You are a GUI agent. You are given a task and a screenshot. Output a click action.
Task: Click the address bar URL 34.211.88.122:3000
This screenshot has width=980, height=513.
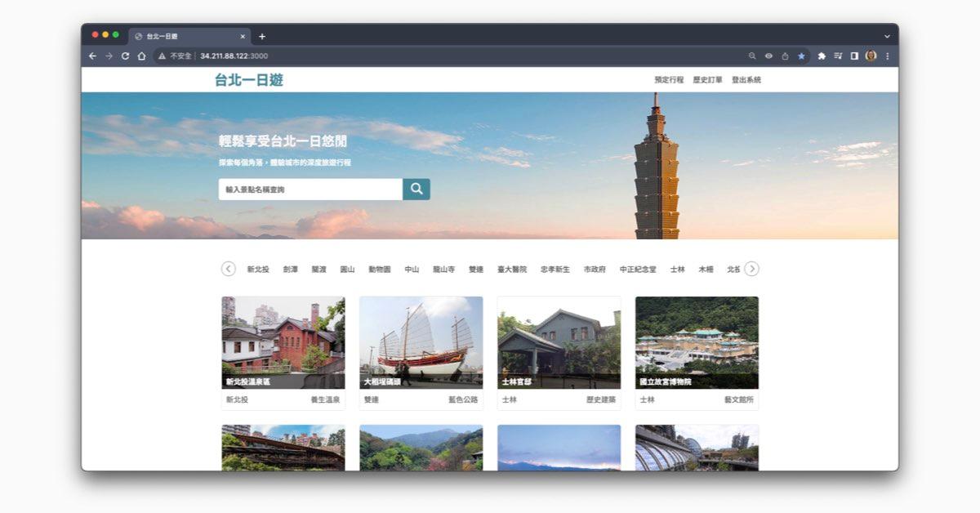tap(234, 56)
